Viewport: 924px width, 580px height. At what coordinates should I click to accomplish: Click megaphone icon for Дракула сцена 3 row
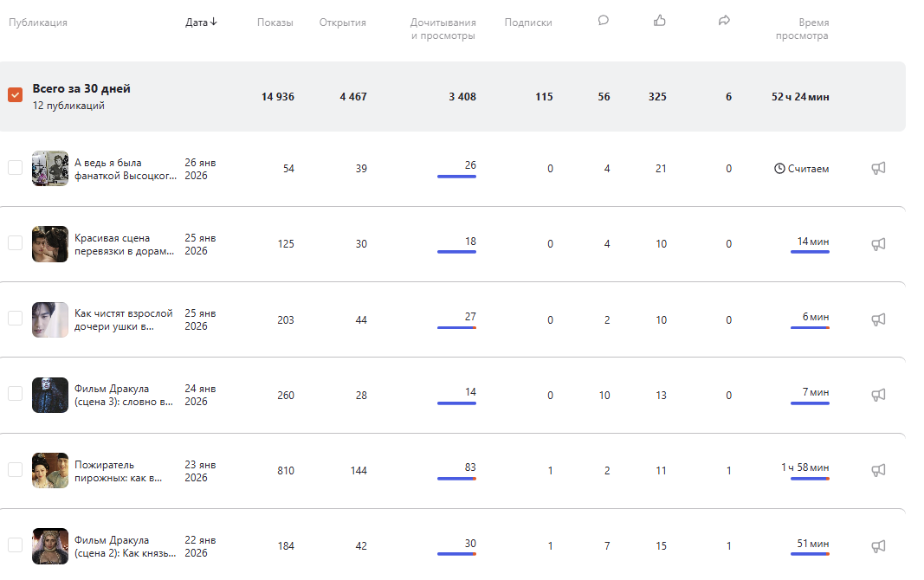click(878, 395)
